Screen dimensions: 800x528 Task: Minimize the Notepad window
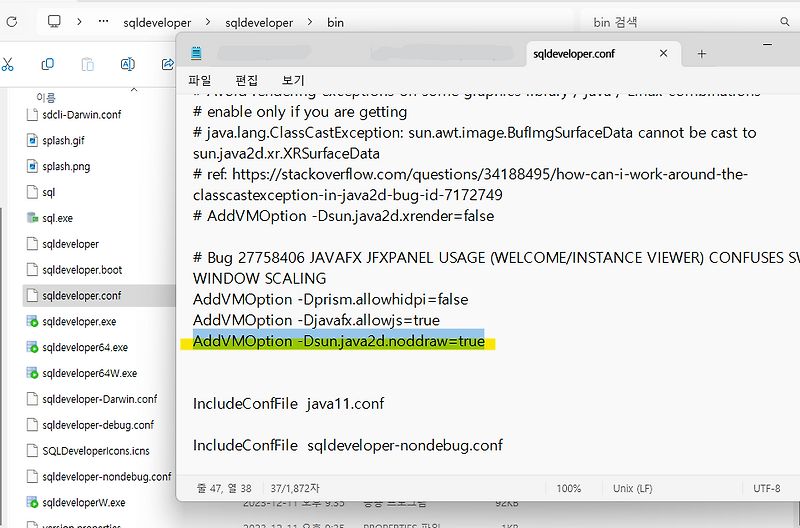coord(767,45)
